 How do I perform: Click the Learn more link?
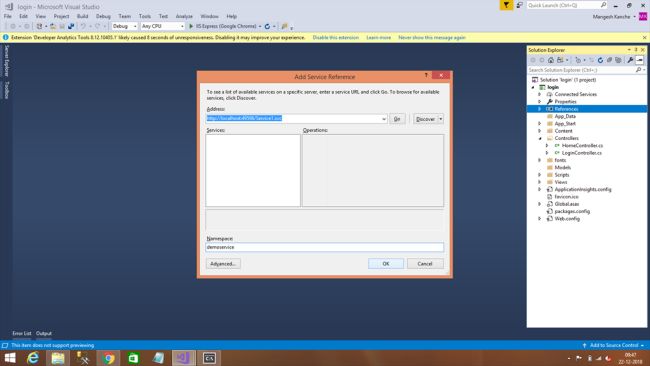(x=378, y=37)
